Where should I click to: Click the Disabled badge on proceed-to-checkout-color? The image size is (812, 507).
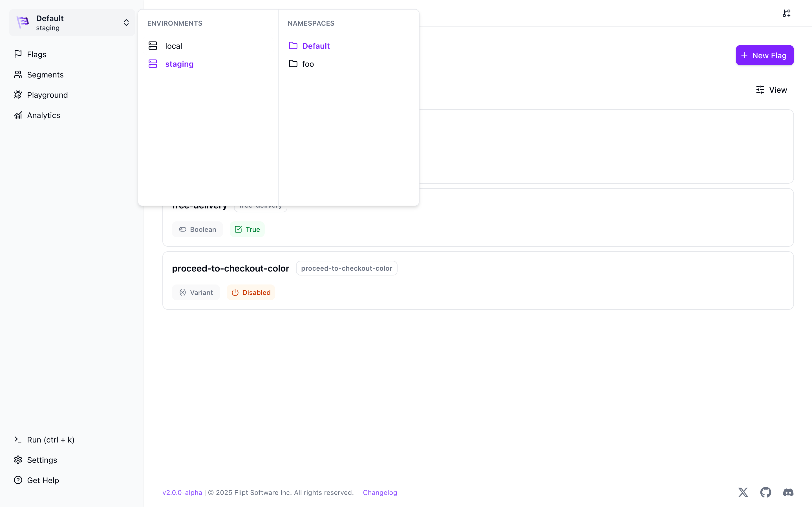point(251,292)
